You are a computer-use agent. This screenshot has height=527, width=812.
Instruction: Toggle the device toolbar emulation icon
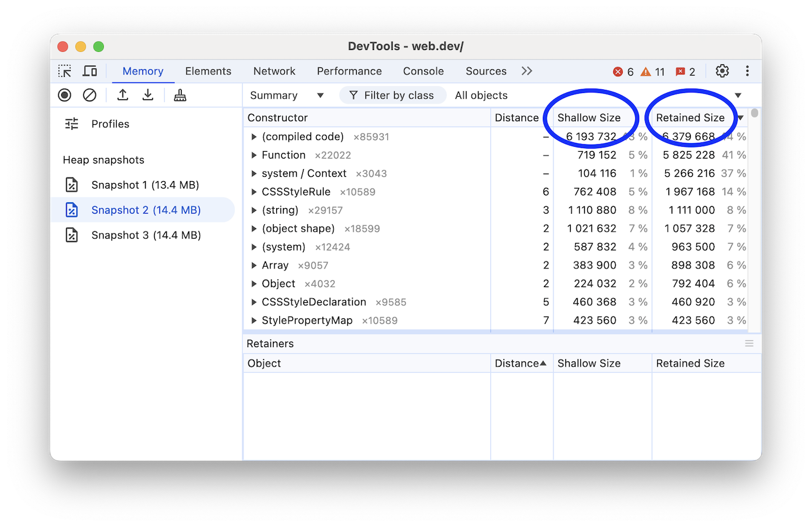89,71
